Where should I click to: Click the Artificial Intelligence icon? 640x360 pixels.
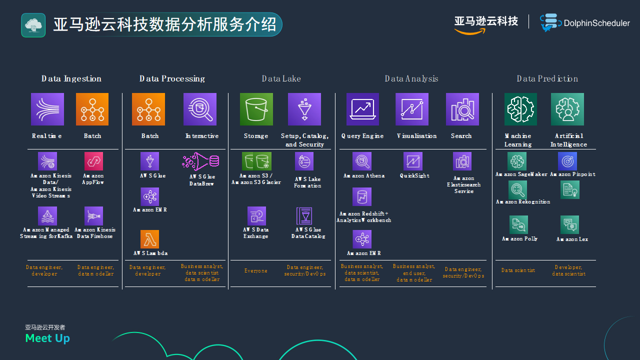(567, 109)
